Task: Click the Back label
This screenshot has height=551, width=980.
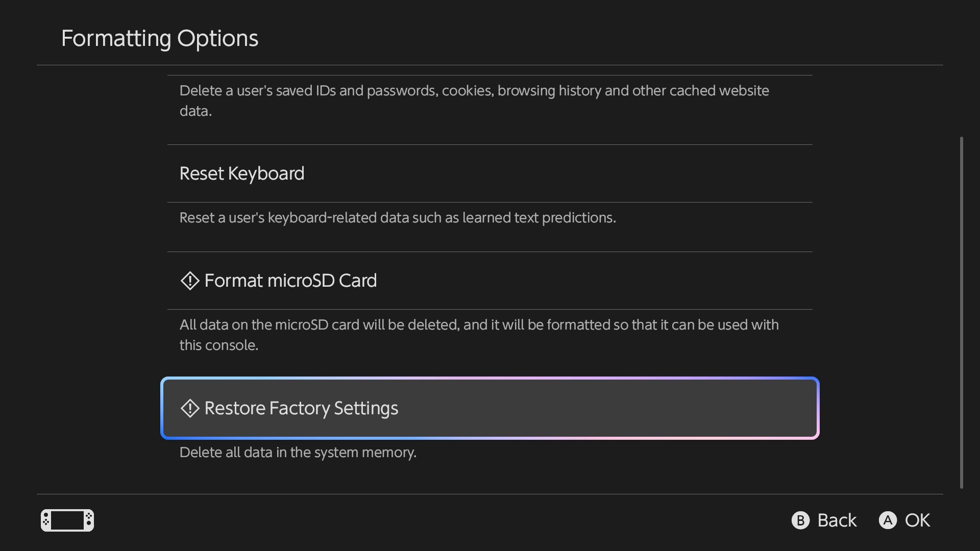Action: pos(837,520)
